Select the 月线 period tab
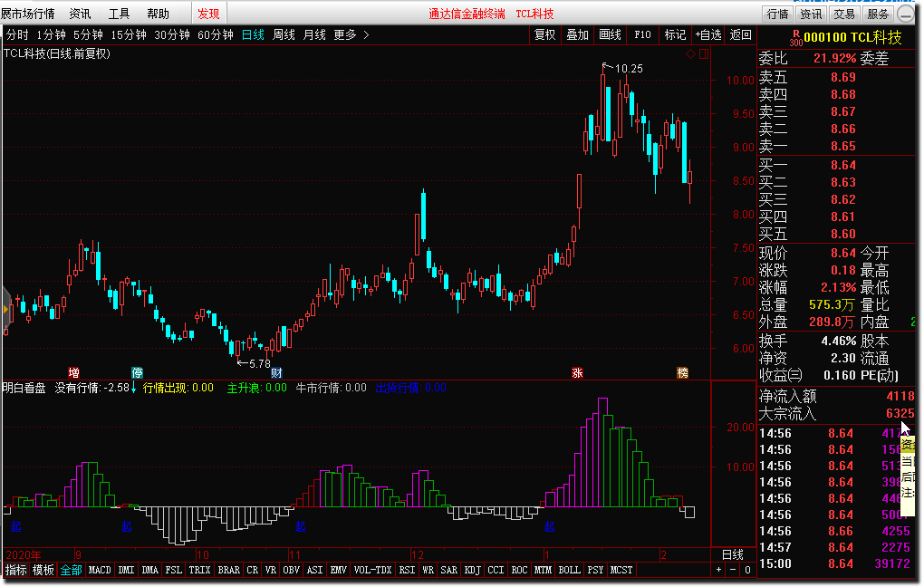 click(x=314, y=34)
